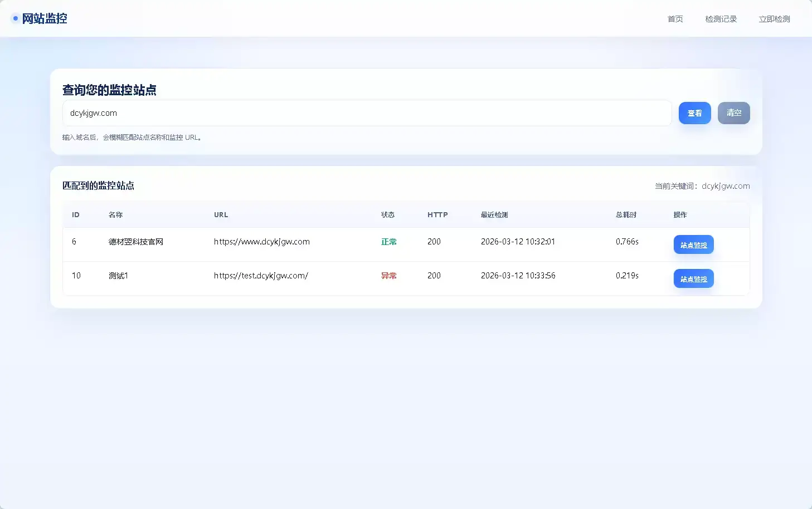
Task: Click the 正常 status label
Action: [388, 242]
